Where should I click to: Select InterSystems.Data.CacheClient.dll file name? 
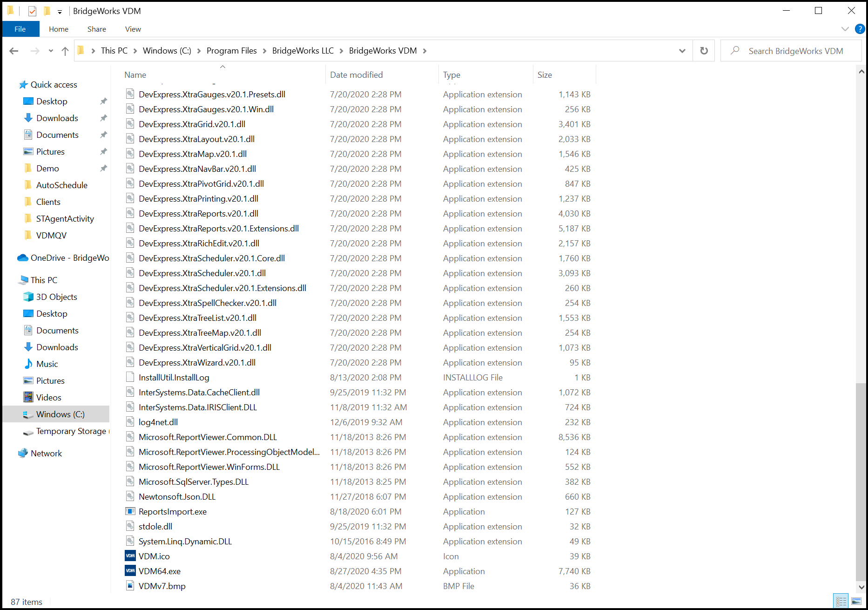click(x=199, y=393)
